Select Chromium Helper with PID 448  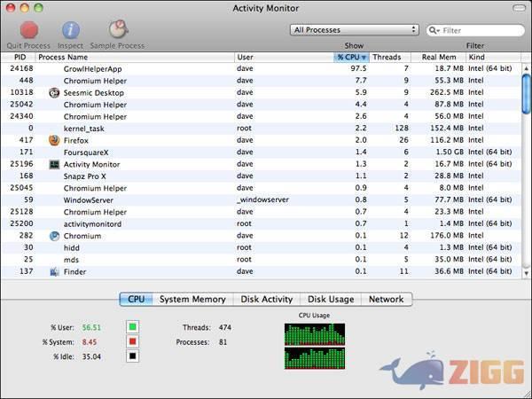pos(261,81)
